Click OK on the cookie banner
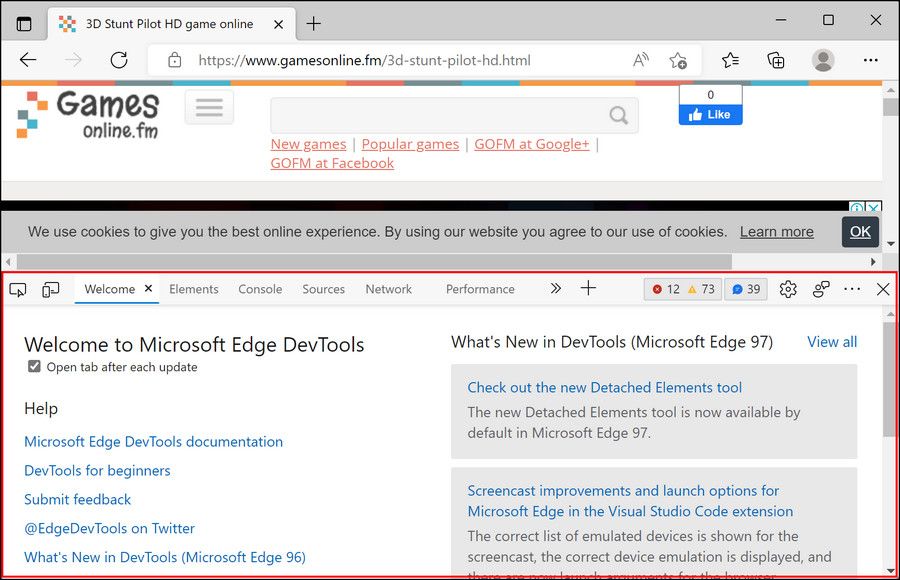Screen dimensions: 900x580 click(x=860, y=232)
